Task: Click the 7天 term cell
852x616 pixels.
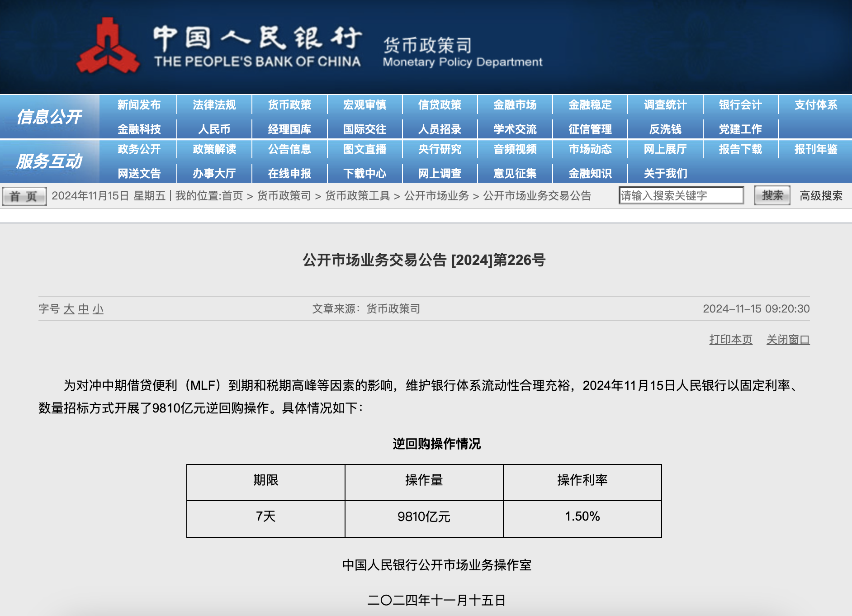Action: (265, 519)
